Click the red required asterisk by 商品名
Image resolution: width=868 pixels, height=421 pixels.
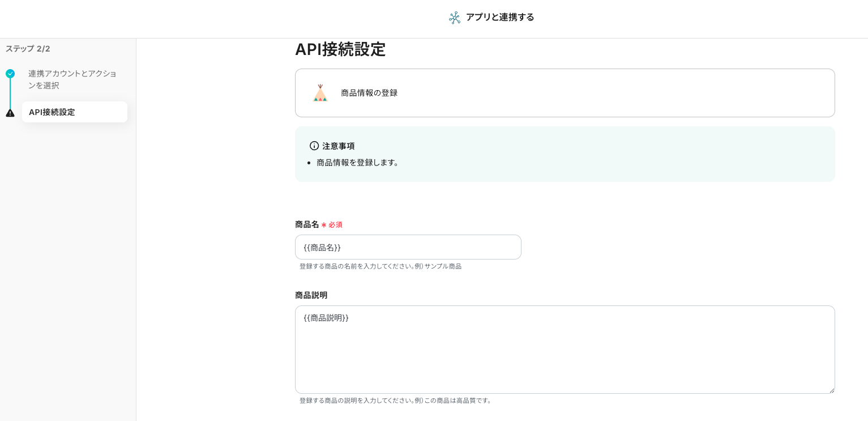(x=324, y=225)
